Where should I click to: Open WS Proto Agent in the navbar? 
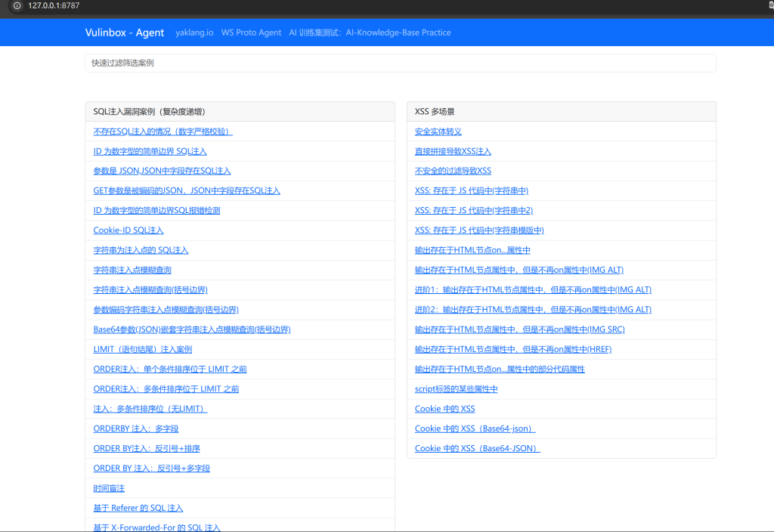[251, 32]
